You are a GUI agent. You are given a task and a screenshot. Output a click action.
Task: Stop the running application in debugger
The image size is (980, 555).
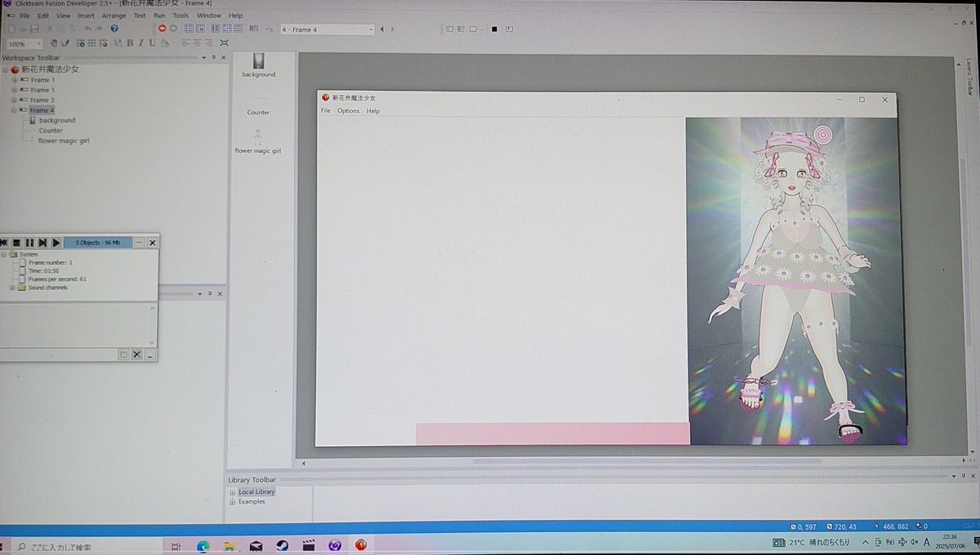click(x=16, y=242)
